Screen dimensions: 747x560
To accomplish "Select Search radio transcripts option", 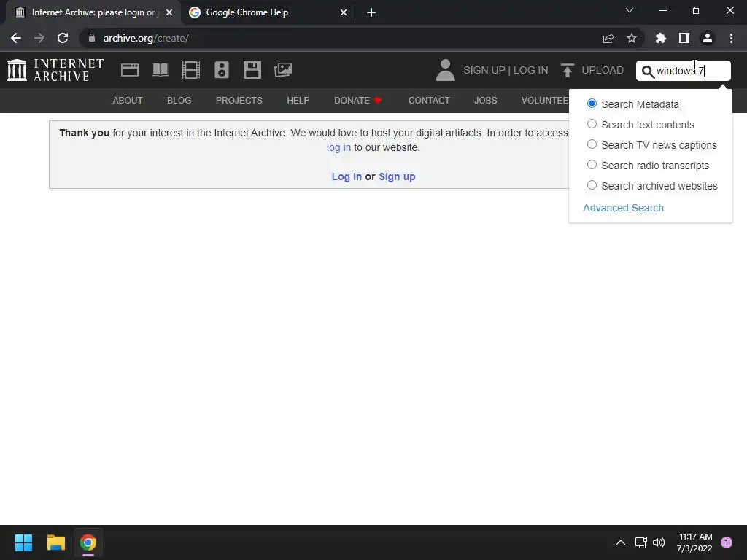I will coord(592,165).
